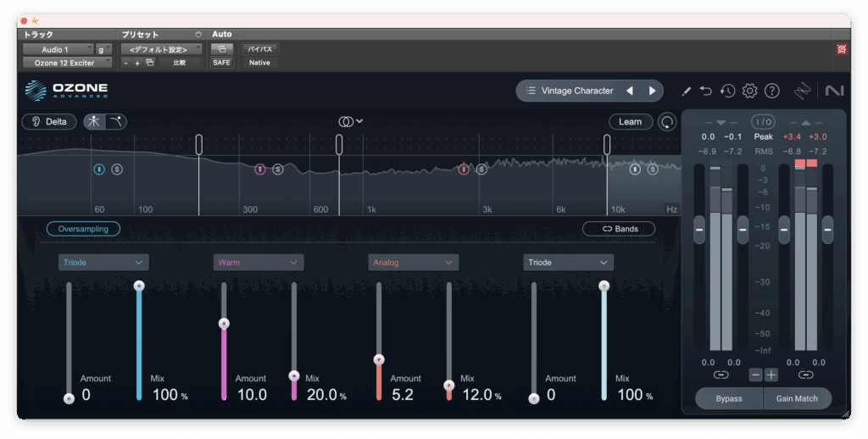This screenshot has width=868, height=439.
Task: Open the Analog exciter mode dropdown
Action: [413, 263]
